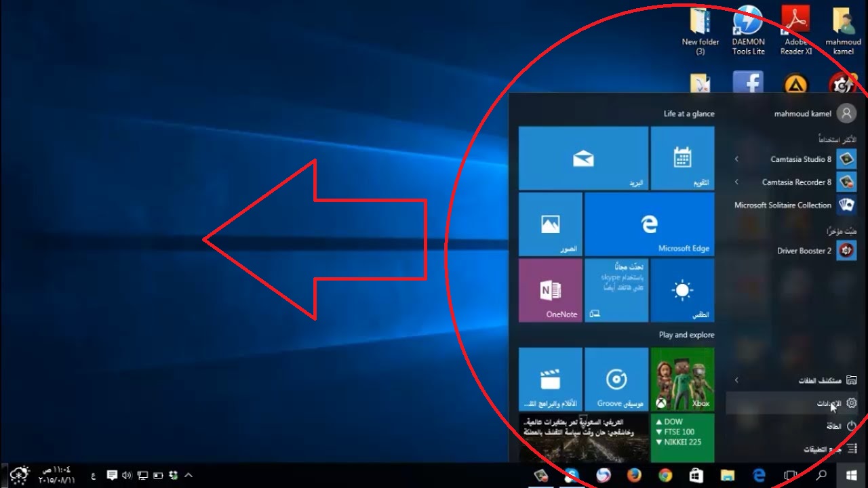The width and height of the screenshot is (868, 488).
Task: Open taskbar search magnifier
Action: pyautogui.click(x=821, y=475)
